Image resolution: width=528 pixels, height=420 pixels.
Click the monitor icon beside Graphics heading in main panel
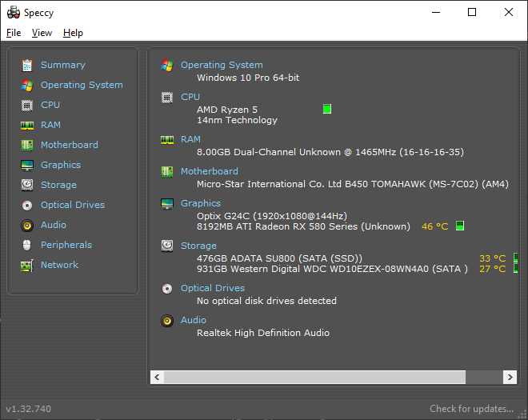click(x=167, y=204)
